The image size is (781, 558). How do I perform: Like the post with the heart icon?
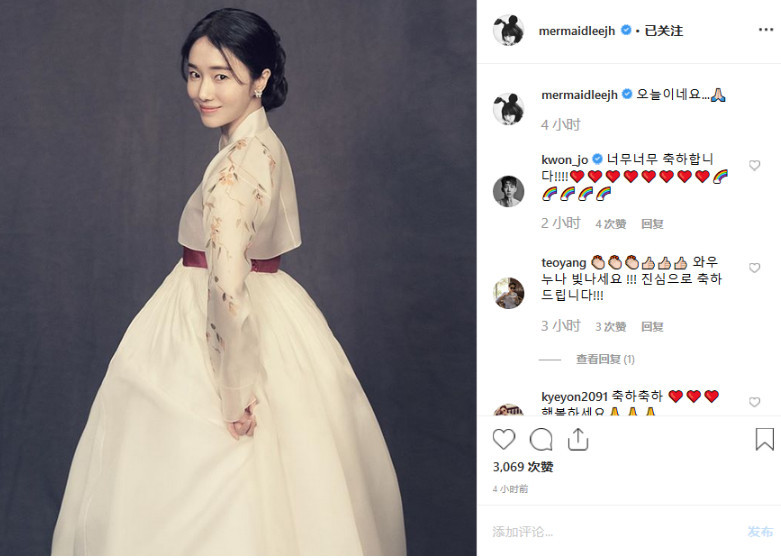pyautogui.click(x=504, y=440)
